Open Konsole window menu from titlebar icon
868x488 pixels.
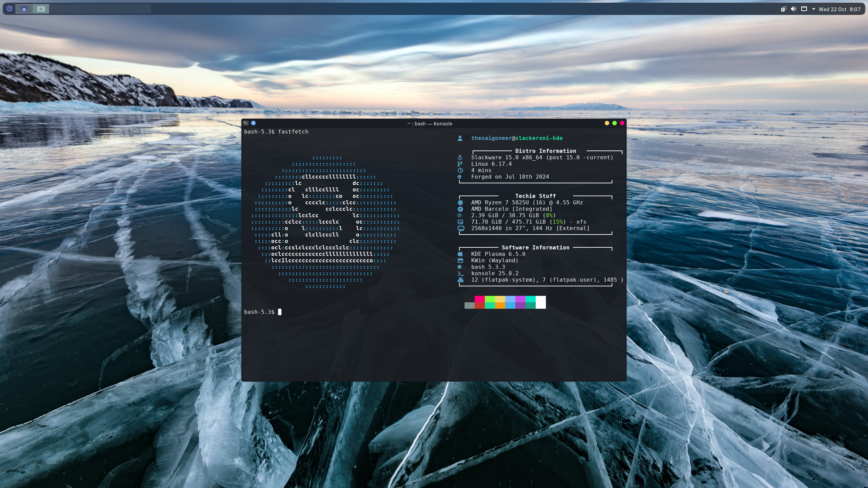tap(246, 123)
